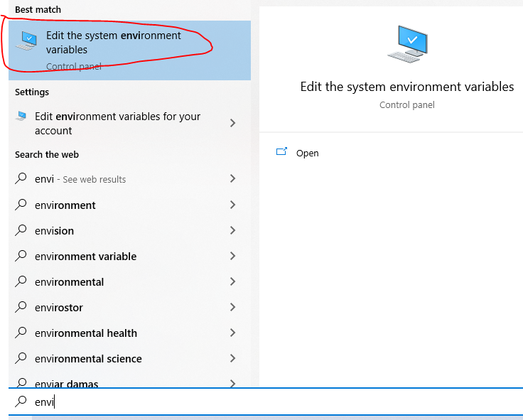Expand the 'environmental health' chevron
The height and width of the screenshot is (420, 523).
233,333
